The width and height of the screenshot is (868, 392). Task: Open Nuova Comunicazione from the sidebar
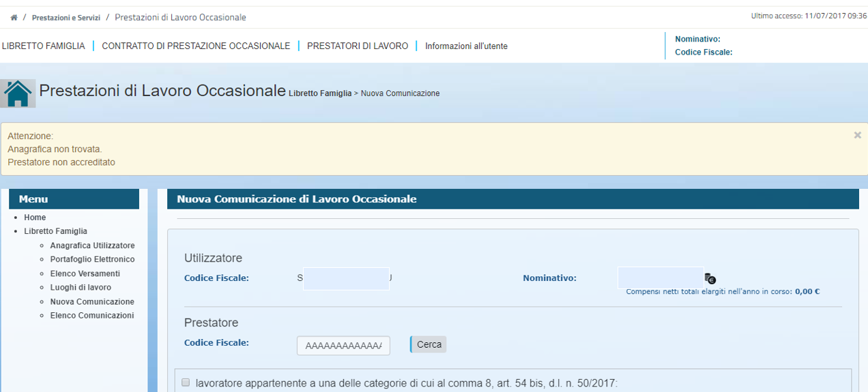[92, 301]
